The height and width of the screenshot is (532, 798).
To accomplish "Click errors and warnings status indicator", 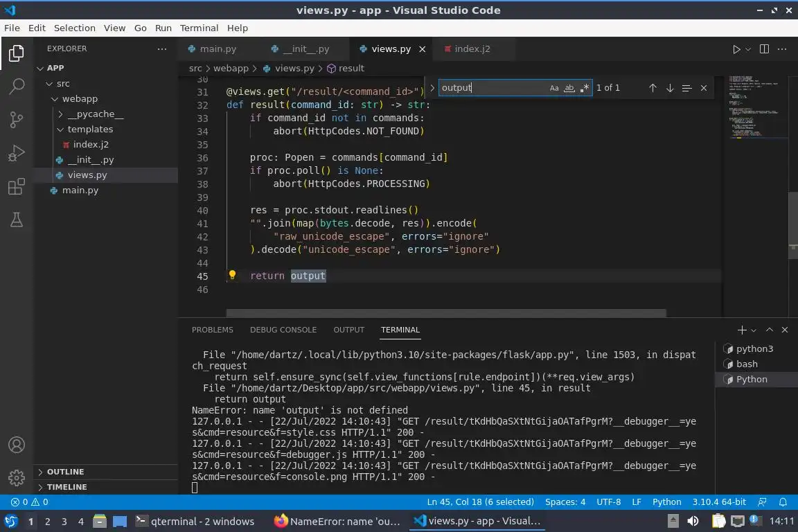I will click(30, 502).
